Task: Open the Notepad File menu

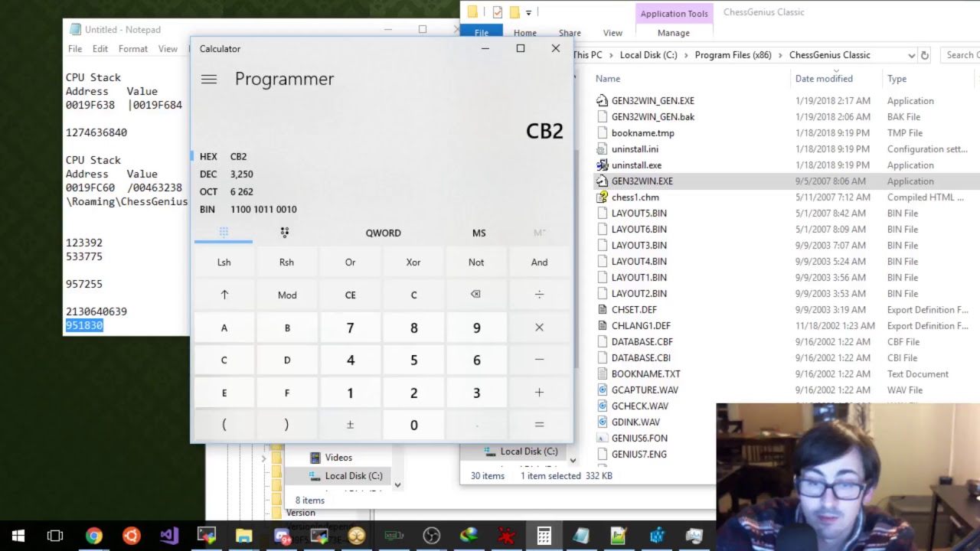Action: pos(75,49)
